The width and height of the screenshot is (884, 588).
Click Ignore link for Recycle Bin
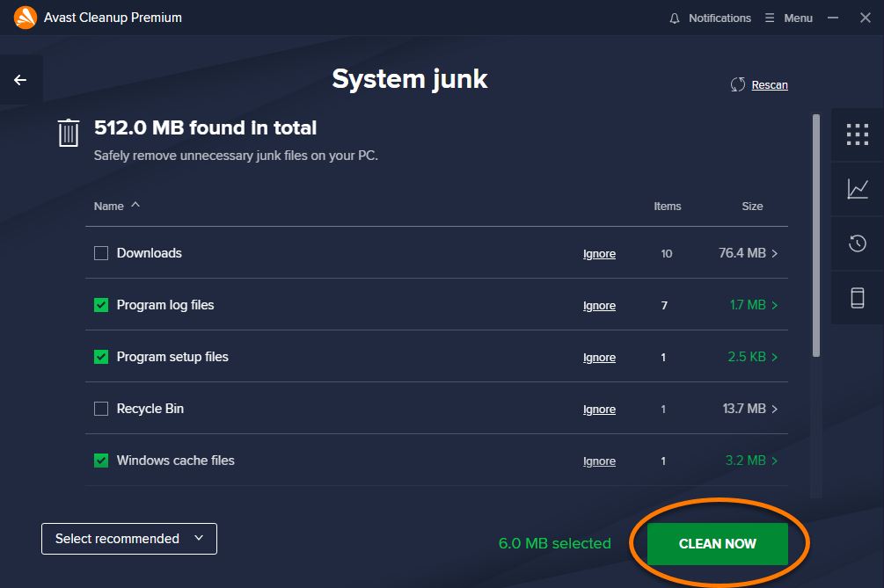tap(599, 410)
